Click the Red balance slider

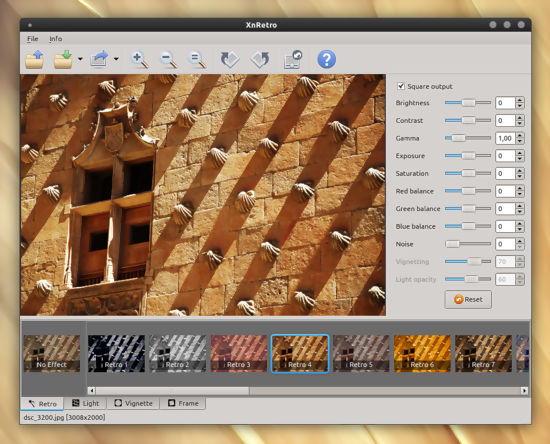click(x=468, y=191)
